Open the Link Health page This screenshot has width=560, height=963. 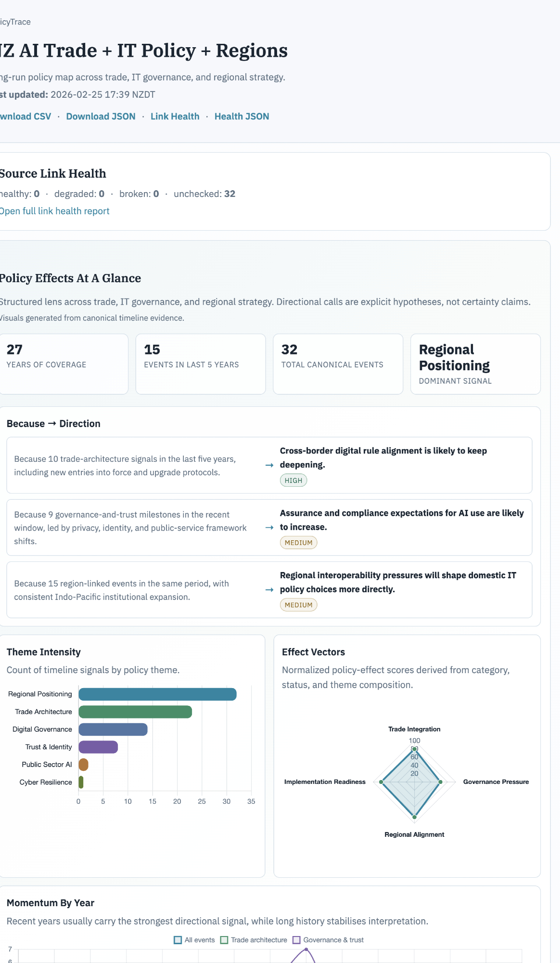click(175, 117)
